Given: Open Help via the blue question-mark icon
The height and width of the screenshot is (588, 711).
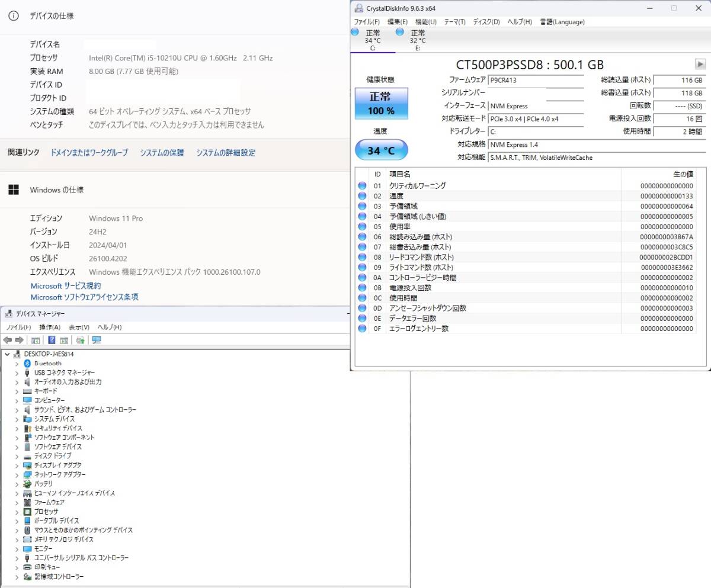Looking at the screenshot, I should 52,340.
